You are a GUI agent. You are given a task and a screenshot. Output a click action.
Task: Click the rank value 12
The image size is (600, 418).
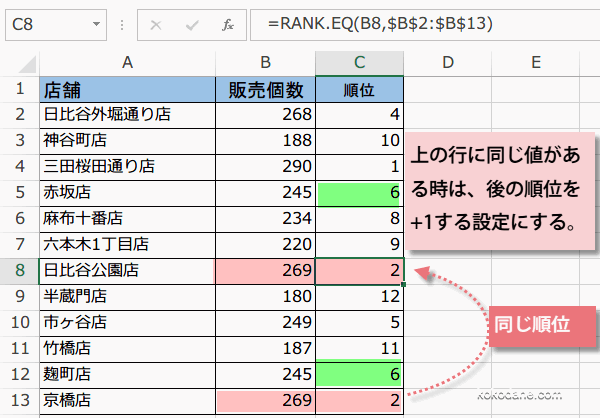point(359,297)
